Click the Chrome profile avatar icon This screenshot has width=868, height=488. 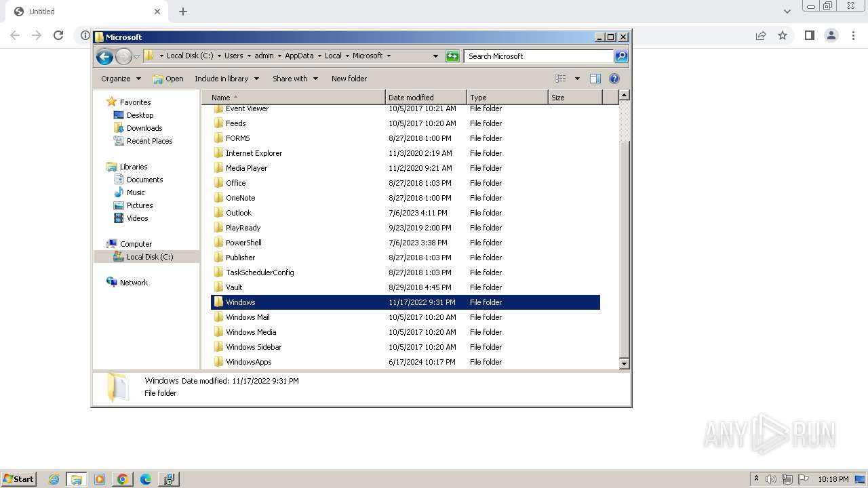click(831, 35)
